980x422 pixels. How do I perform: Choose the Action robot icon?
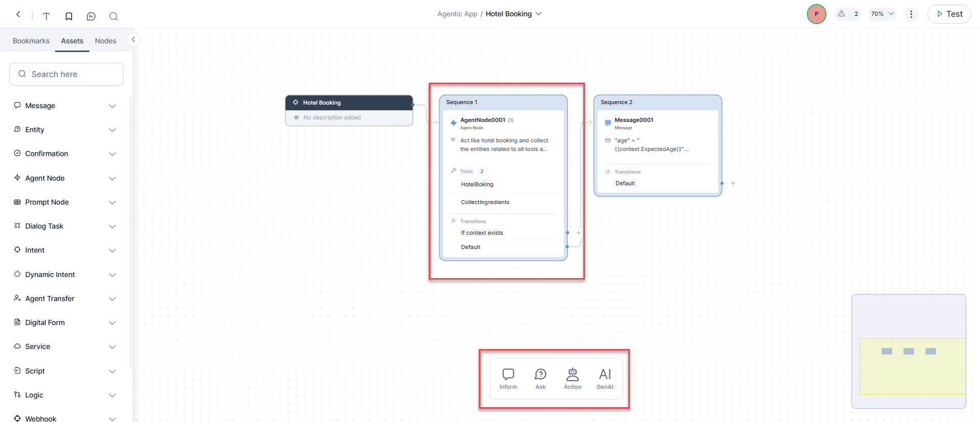click(x=572, y=379)
